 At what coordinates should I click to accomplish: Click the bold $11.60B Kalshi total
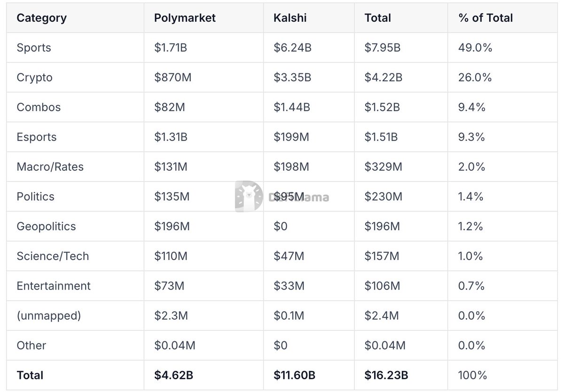tap(294, 375)
